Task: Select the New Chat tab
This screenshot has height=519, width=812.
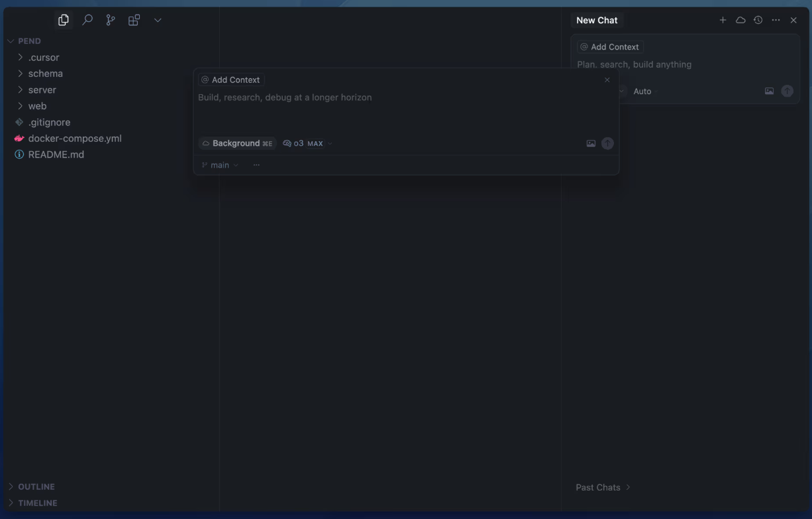Action: point(597,21)
